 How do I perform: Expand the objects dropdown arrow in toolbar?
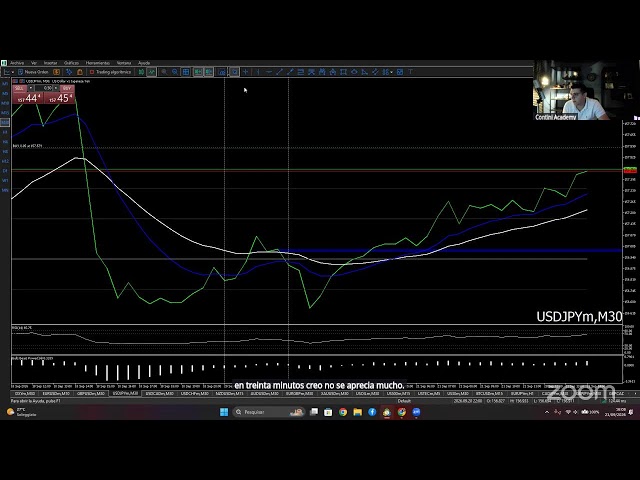(x=391, y=72)
